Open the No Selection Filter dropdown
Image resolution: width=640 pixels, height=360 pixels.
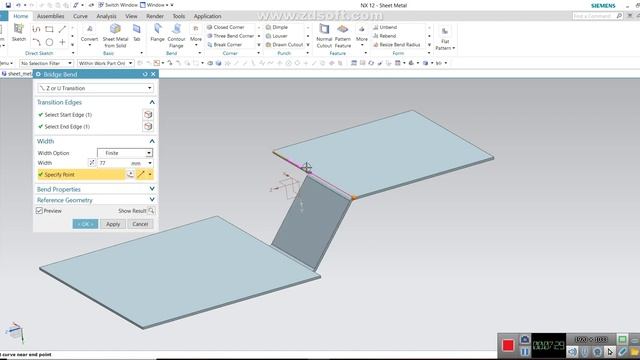[x=47, y=63]
